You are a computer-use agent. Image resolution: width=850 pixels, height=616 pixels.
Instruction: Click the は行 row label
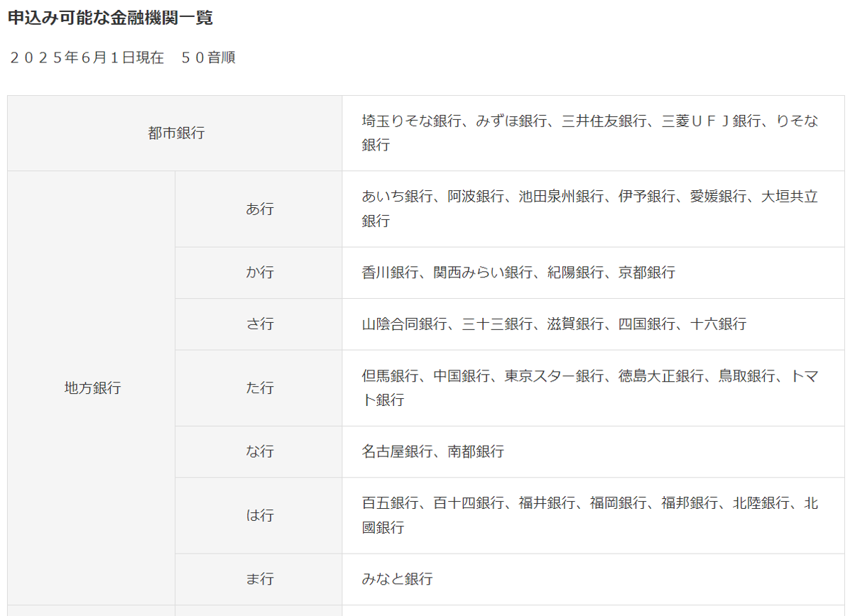(259, 515)
